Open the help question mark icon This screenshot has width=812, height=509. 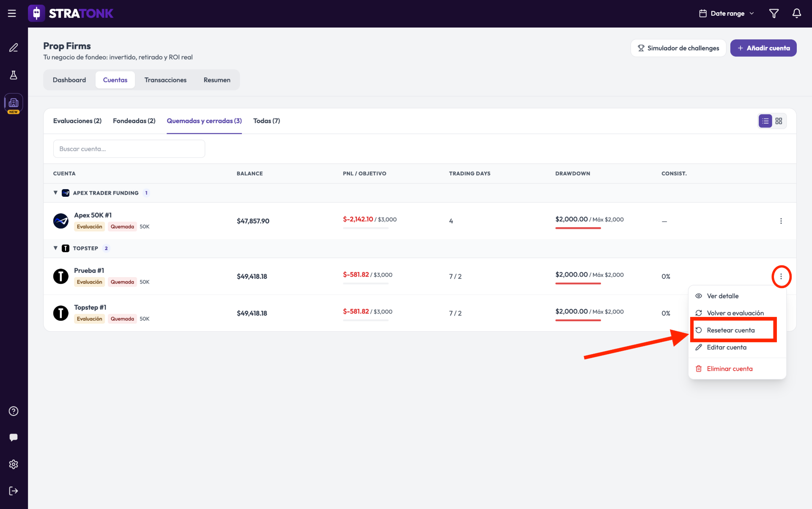click(x=14, y=411)
